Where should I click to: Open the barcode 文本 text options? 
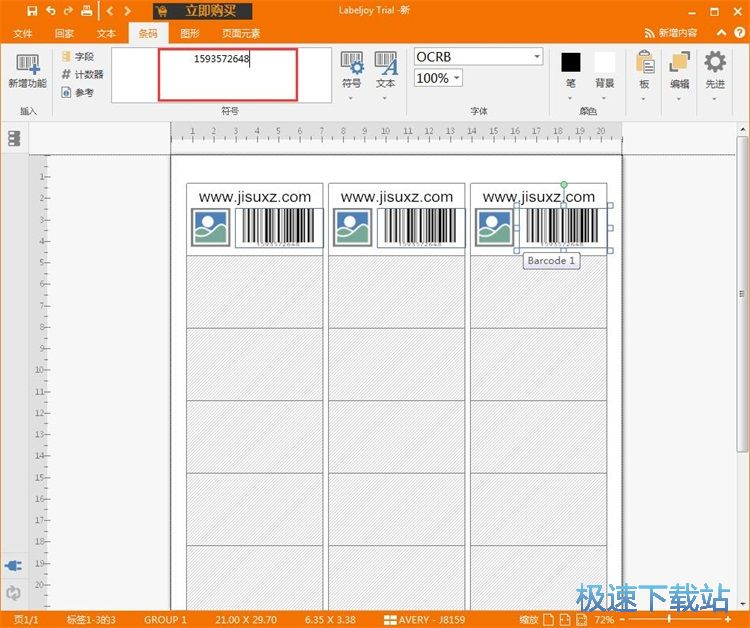pos(386,70)
